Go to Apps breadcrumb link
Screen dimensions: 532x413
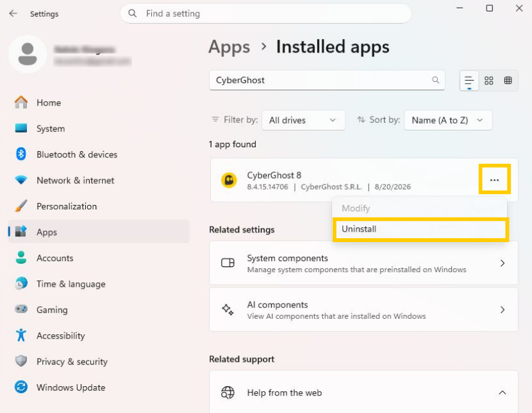(x=229, y=47)
